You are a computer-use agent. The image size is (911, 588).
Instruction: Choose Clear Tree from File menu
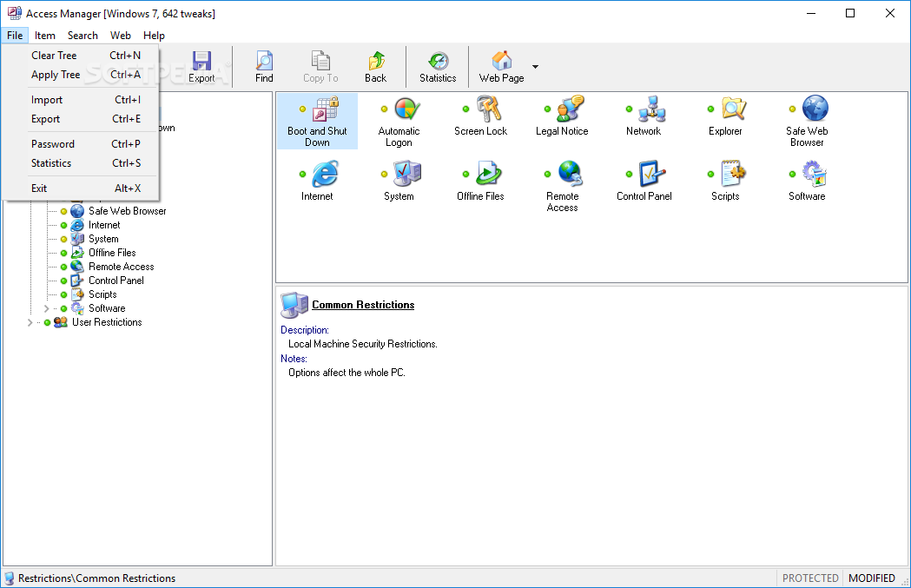coord(80,56)
